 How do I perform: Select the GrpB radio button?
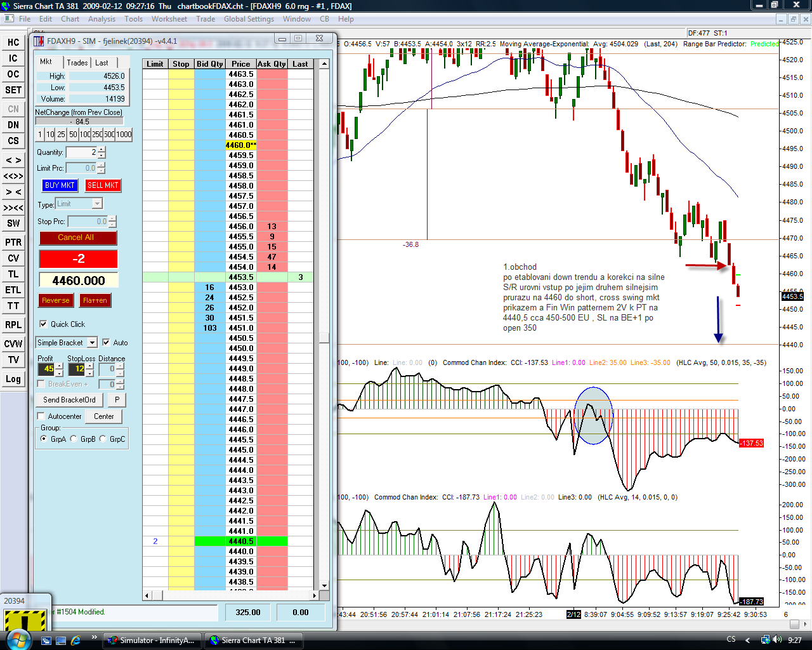click(74, 439)
